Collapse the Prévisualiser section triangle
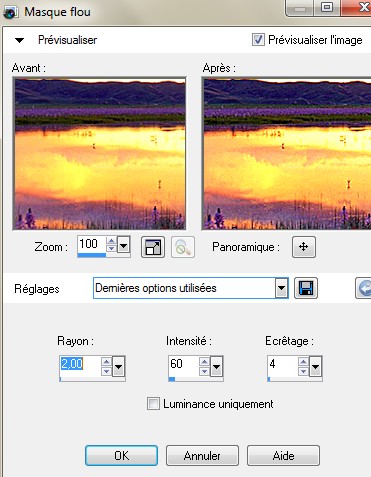Image resolution: width=371 pixels, height=477 pixels. pos(20,40)
